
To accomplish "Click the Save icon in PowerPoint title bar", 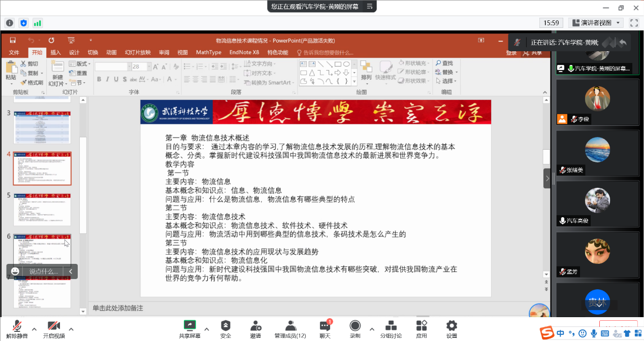I will coord(13,41).
